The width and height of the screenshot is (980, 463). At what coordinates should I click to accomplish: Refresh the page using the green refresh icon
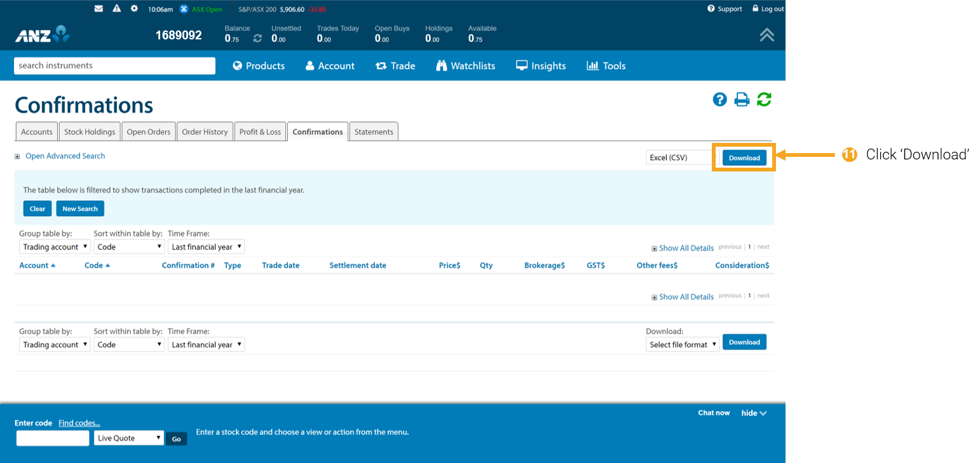tap(764, 99)
